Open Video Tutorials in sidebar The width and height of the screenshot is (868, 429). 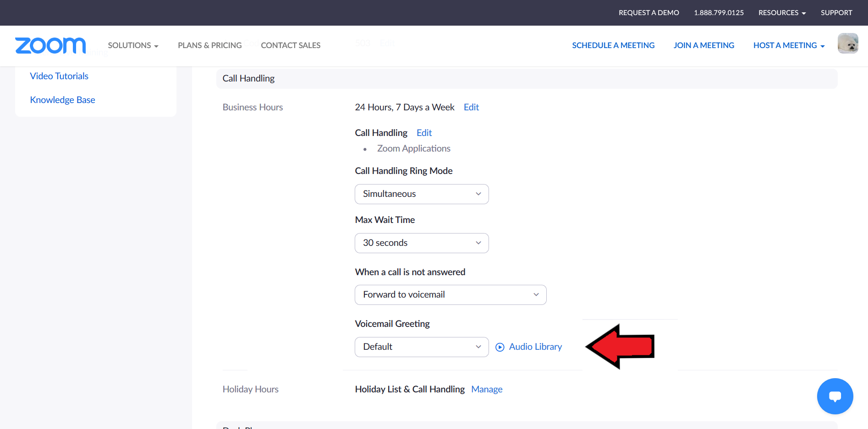coord(59,76)
